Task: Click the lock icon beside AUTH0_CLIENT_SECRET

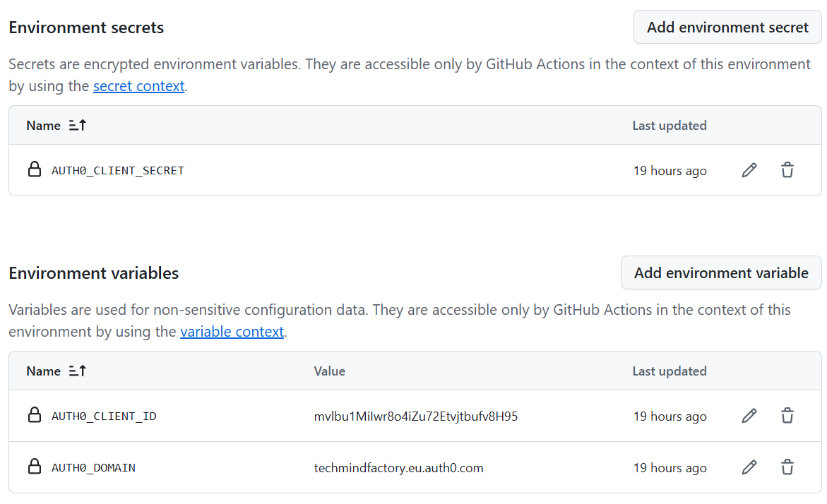Action: click(x=35, y=170)
